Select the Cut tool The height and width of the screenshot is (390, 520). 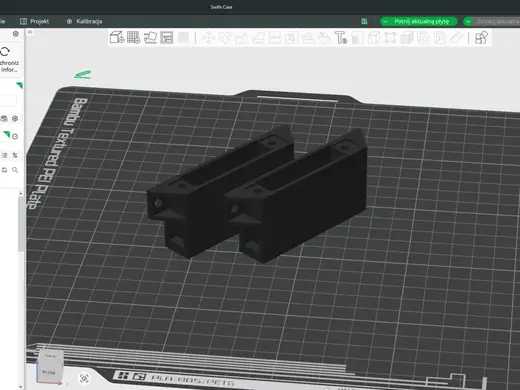pyautogui.click(x=275, y=38)
